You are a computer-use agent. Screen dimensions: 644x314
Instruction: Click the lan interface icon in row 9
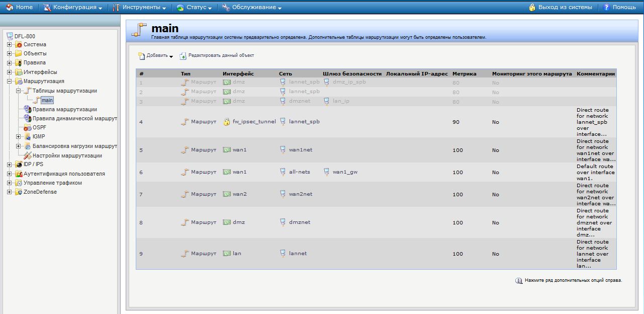227,254
